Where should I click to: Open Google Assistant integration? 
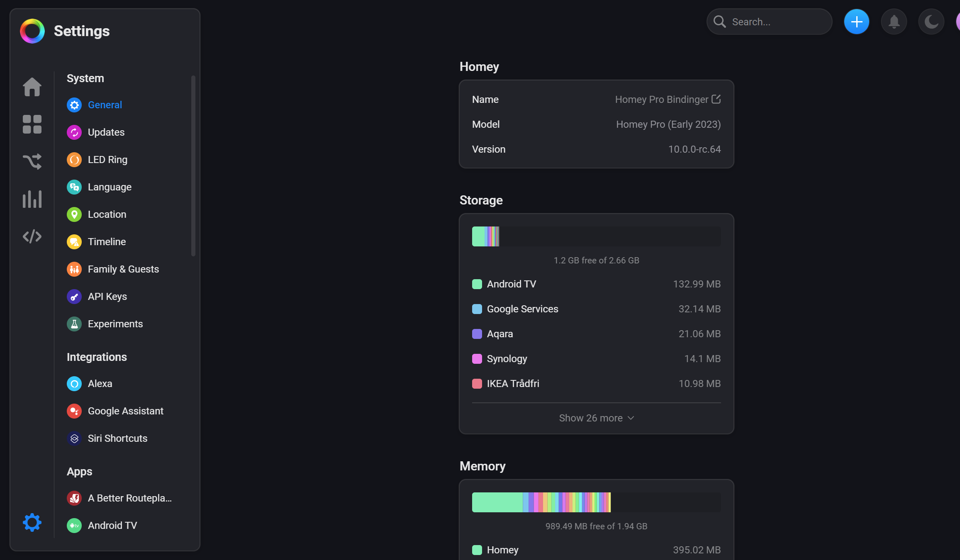click(x=125, y=411)
